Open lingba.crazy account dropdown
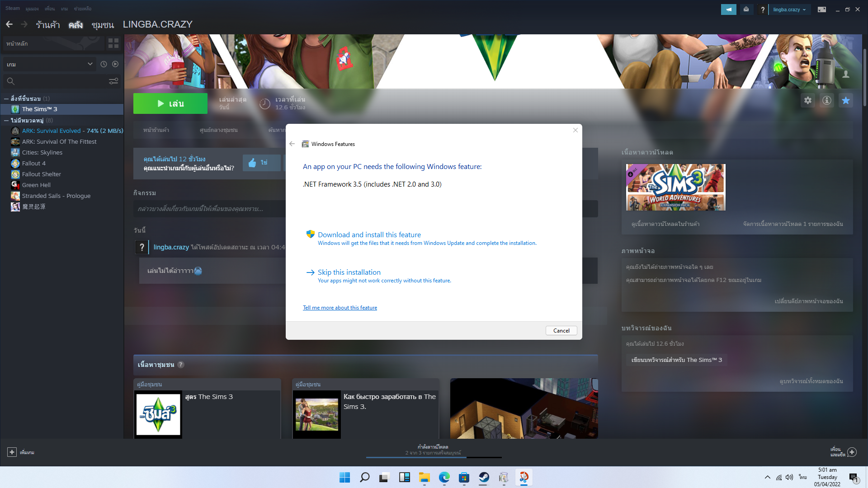868x488 pixels. tap(789, 9)
